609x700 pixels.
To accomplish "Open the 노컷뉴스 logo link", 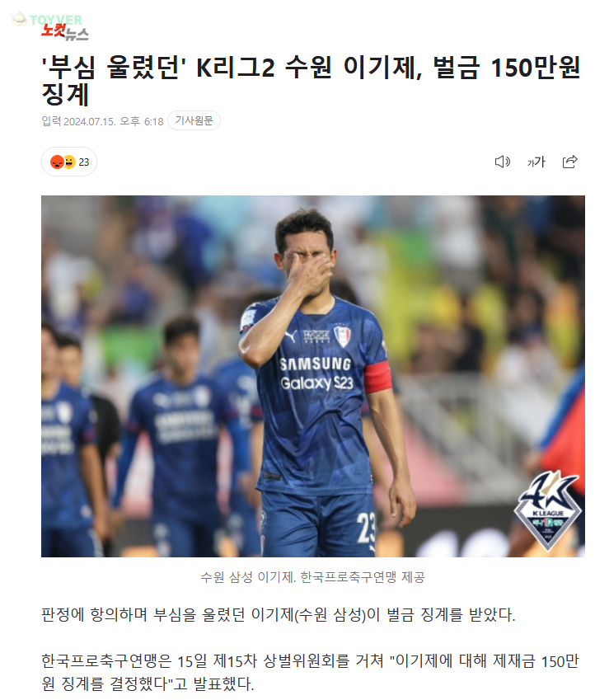I will click(65, 32).
